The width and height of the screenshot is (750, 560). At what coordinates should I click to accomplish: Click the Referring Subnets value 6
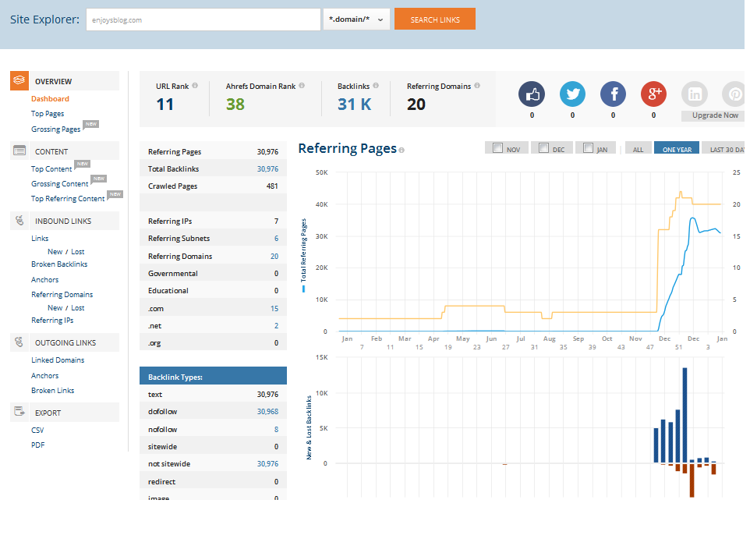pos(276,239)
